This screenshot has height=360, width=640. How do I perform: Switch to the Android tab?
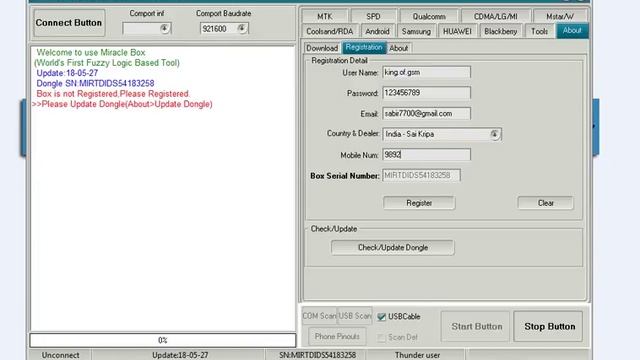tap(377, 31)
